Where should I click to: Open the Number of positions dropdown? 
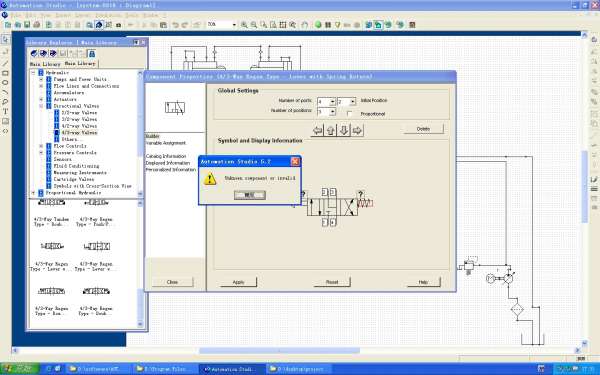point(332,112)
